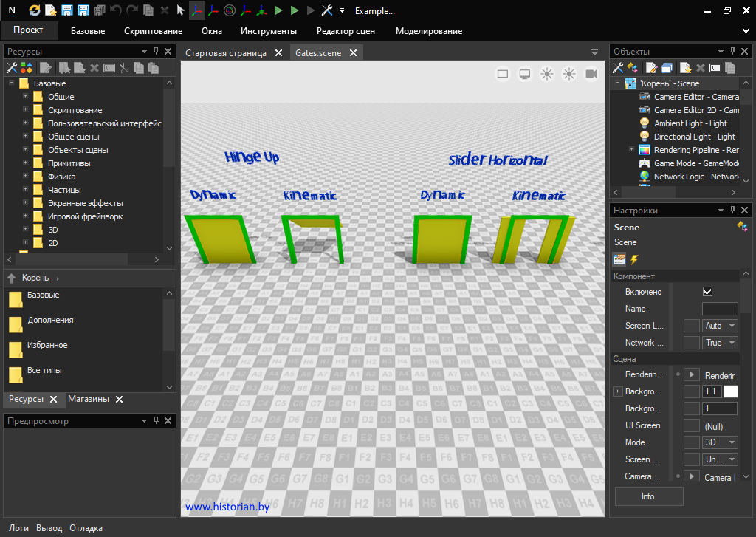Screen dimensions: 756x537
Task: Click the monitor display icon in the viewport
Action: 525,74
